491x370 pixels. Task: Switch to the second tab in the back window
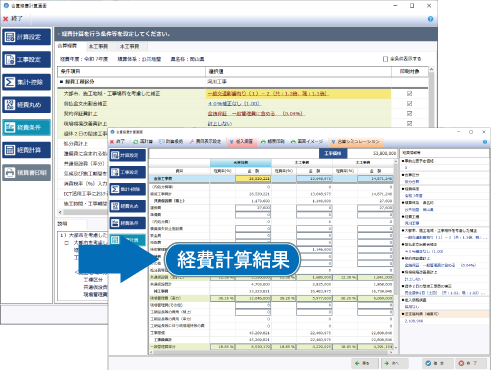point(98,47)
